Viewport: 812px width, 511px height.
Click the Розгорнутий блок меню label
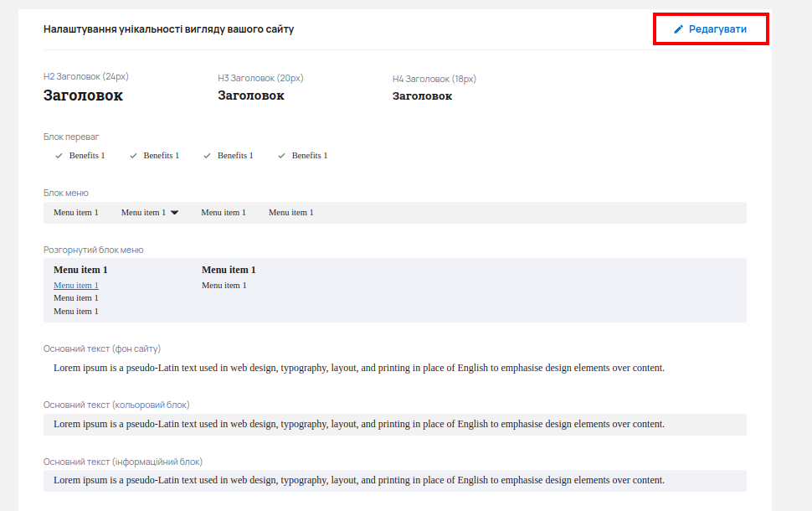click(93, 250)
